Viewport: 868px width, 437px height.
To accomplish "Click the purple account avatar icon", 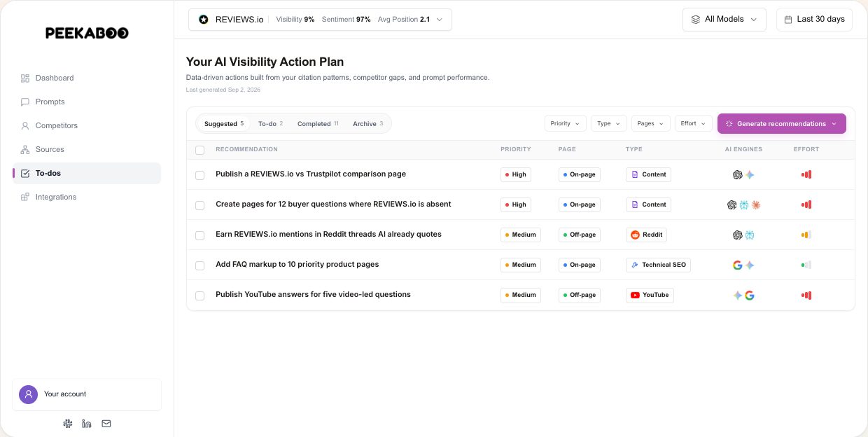I will 28,394.
